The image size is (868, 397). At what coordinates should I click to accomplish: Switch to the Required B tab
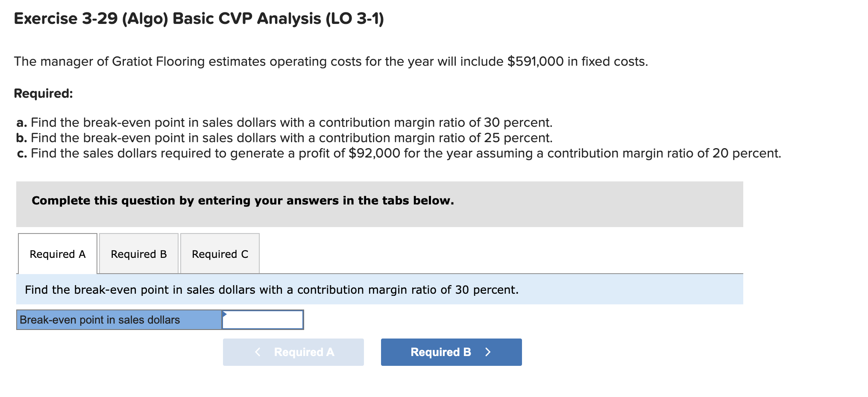(x=138, y=254)
